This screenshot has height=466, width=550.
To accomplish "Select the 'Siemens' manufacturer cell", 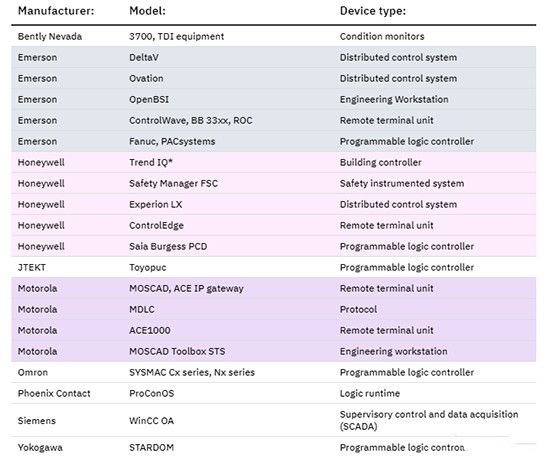I will click(37, 421).
